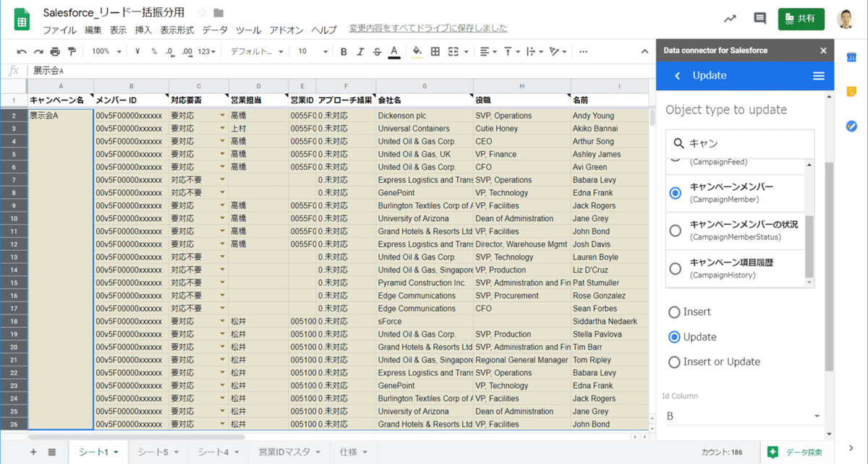Viewport: 868px width, 464px height.
Task: Open the text rotation dropdown
Action: (558, 52)
